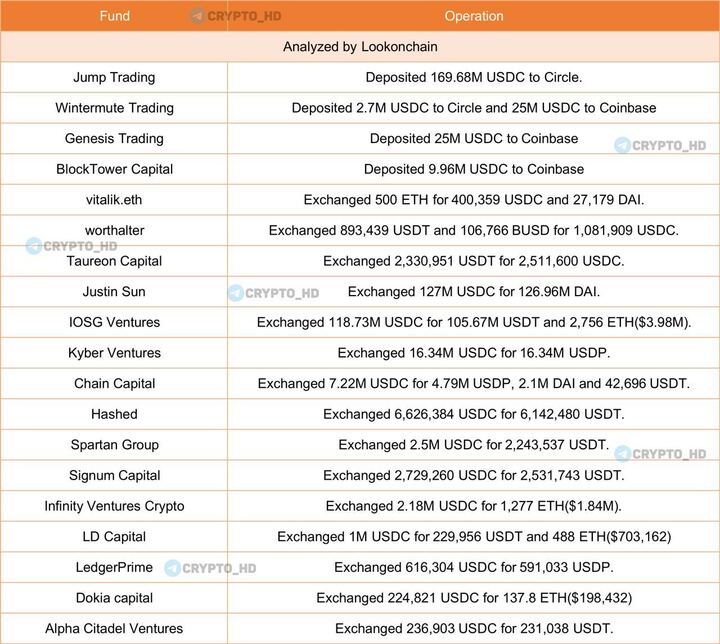This screenshot has height=644, width=720.
Task: Select the "Signum Capital" fund cell
Action: pos(114,475)
